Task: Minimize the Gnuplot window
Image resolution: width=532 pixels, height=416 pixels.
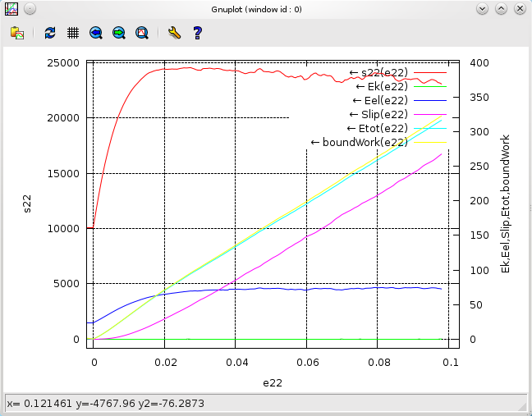Action: (482, 8)
